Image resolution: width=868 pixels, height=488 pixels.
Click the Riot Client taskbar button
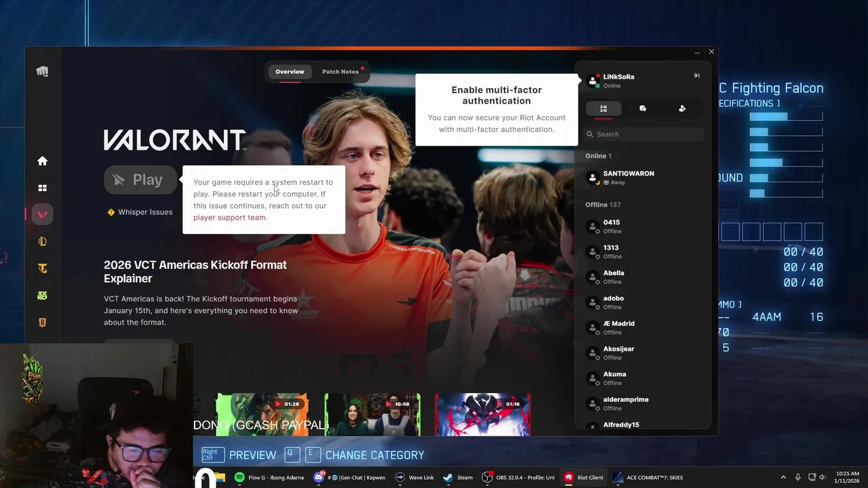tap(584, 477)
